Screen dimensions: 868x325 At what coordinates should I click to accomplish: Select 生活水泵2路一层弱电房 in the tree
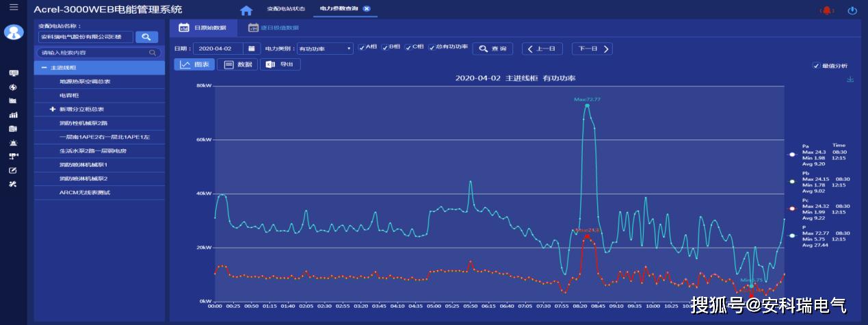point(99,151)
